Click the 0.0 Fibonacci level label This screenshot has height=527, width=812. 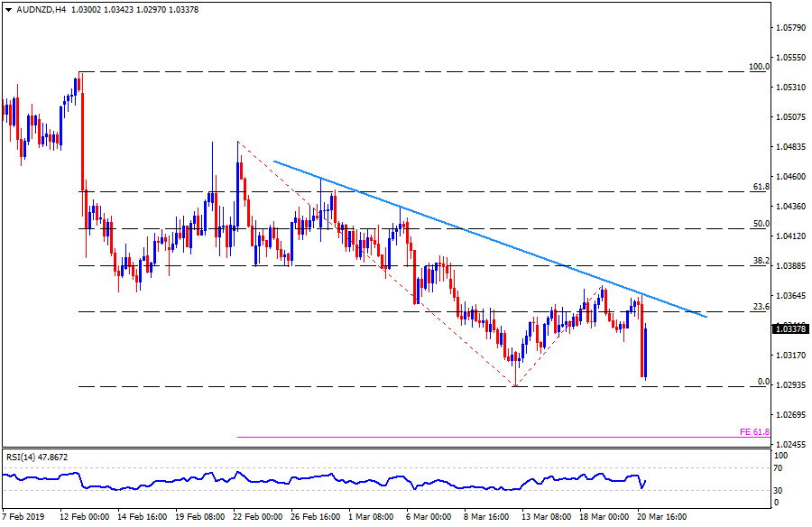762,382
